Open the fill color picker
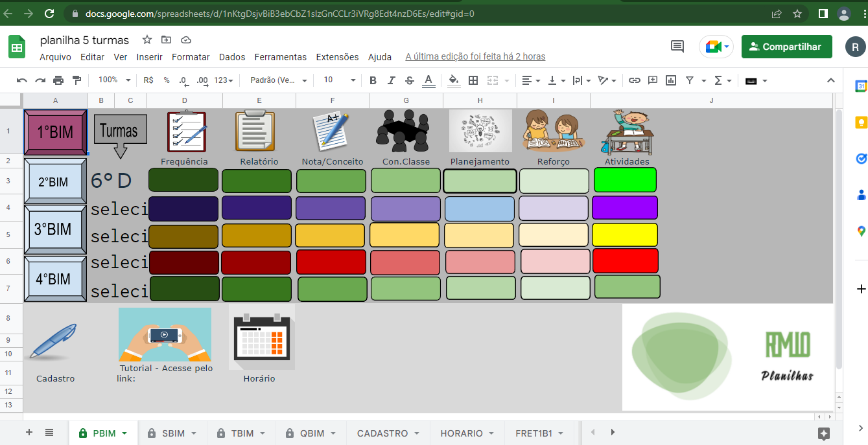The image size is (868, 445). (x=454, y=80)
